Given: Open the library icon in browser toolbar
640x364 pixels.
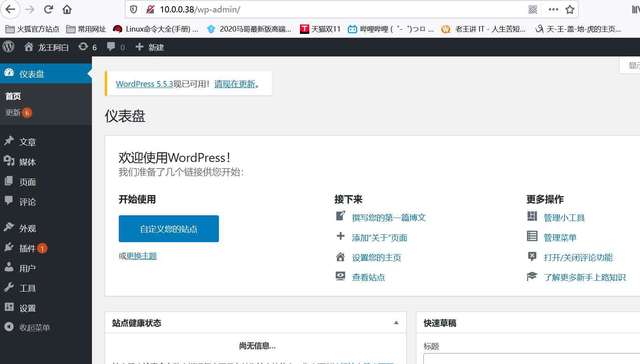Looking at the screenshot, I should pyautogui.click(x=636, y=9).
